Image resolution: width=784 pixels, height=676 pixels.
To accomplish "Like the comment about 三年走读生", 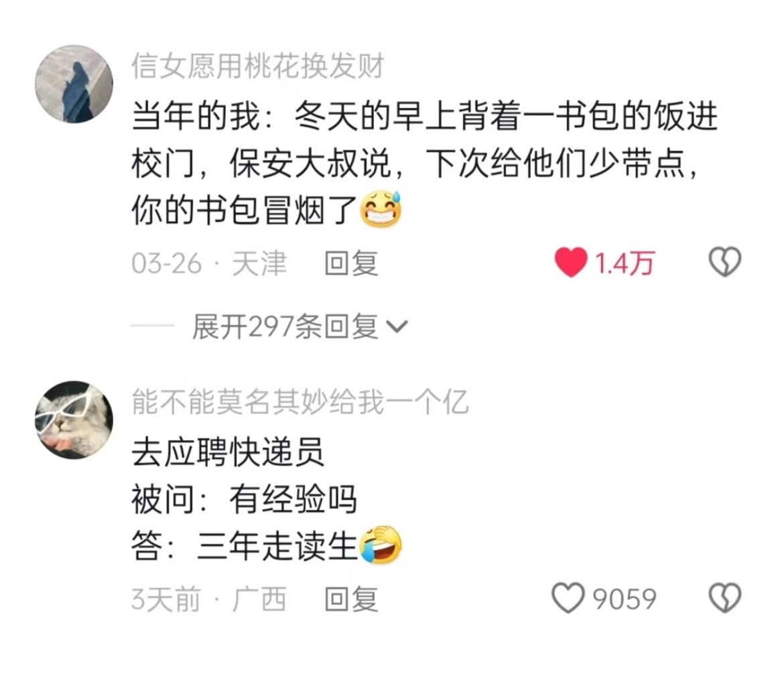I will (568, 598).
